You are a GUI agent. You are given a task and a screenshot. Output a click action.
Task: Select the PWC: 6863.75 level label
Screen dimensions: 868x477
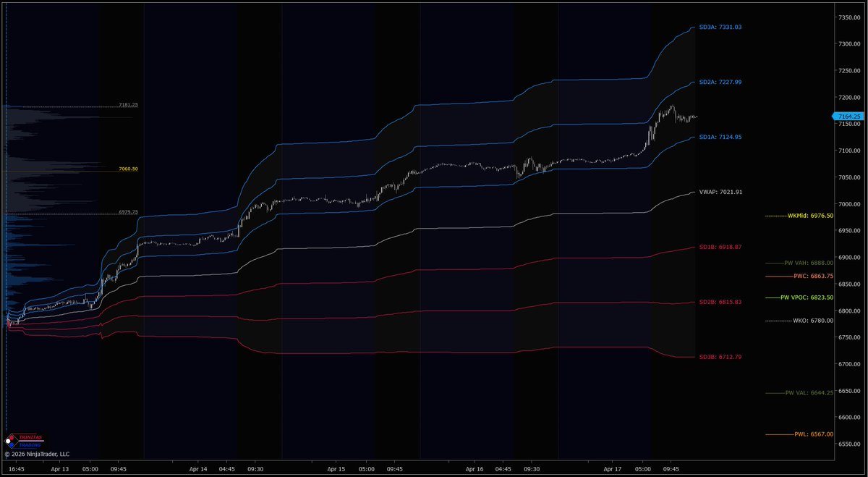click(813, 276)
